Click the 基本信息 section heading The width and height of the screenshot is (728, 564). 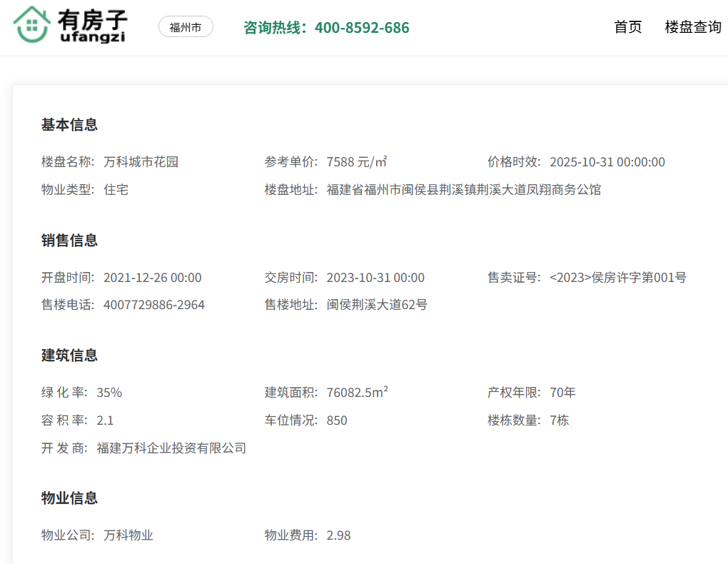(69, 125)
